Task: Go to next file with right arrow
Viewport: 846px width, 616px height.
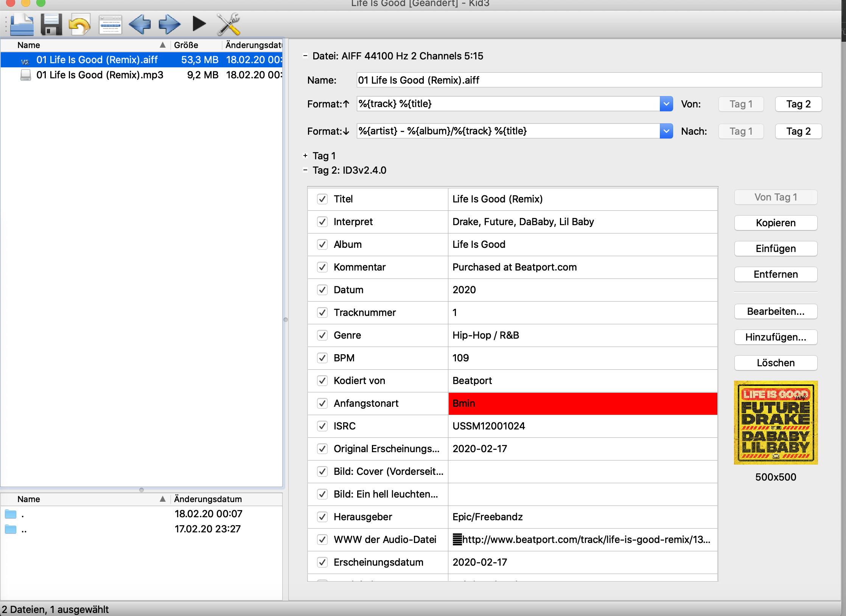Action: 169,25
